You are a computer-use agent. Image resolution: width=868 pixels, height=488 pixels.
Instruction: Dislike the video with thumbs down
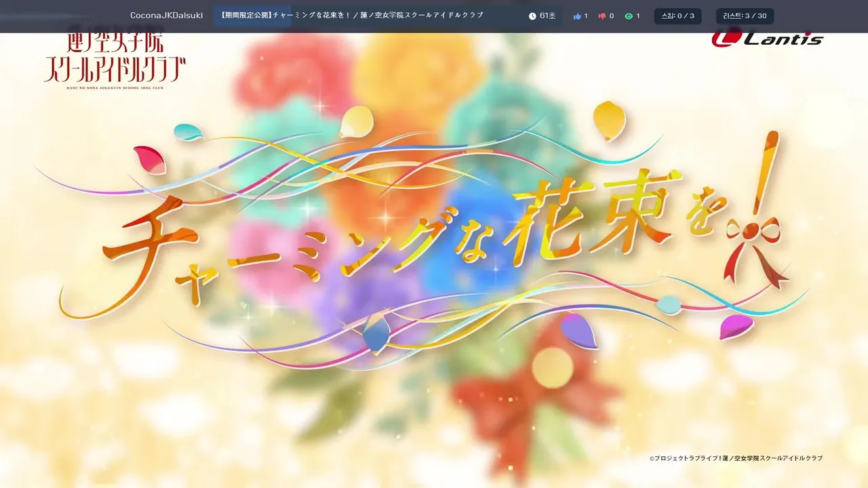coord(601,16)
